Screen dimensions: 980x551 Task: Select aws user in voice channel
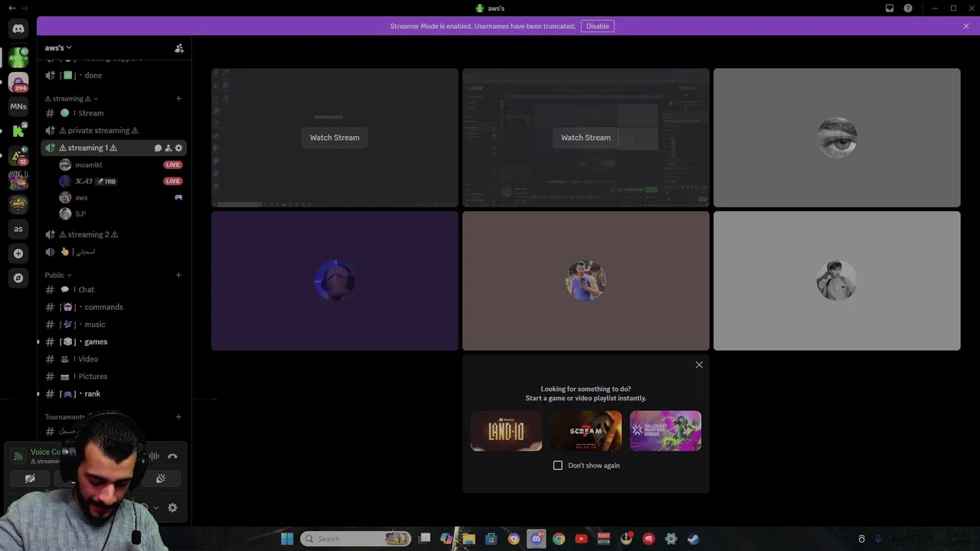pos(121,197)
